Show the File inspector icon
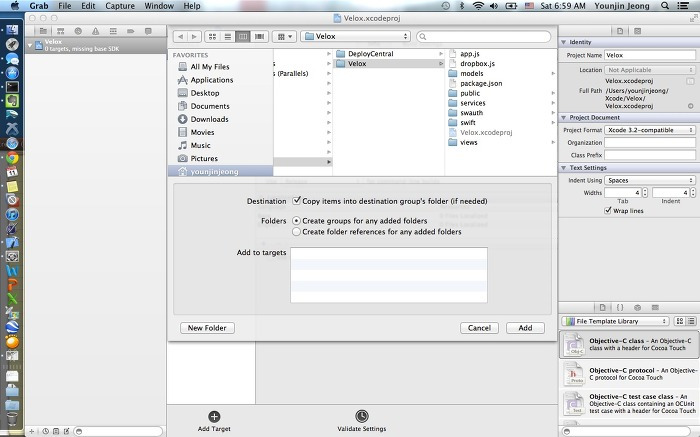 (x=620, y=31)
